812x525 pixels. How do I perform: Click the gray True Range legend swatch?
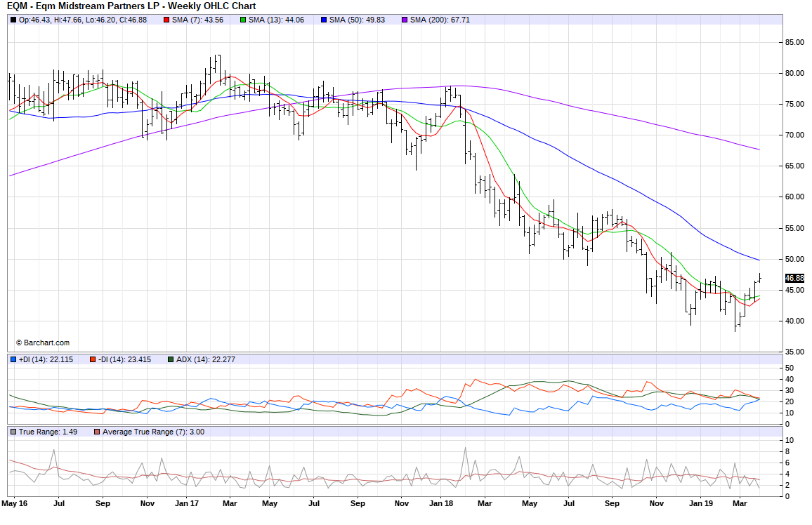tap(13, 432)
